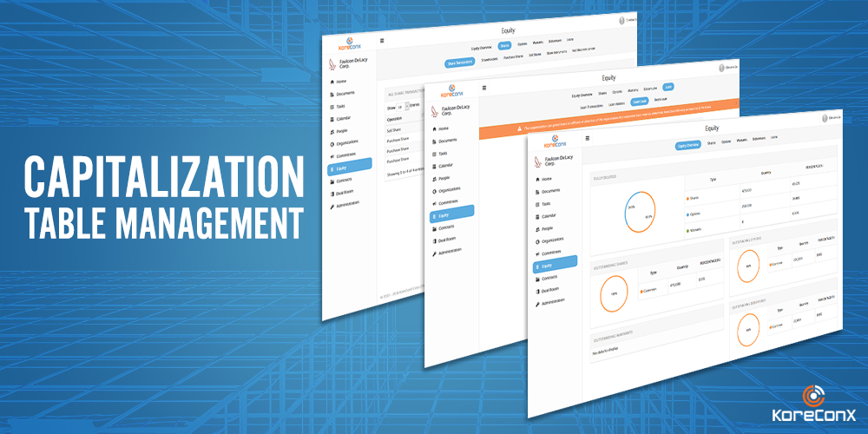Click the Home icon in the middle Loans window
Image resolution: width=868 pixels, height=434 pixels.
pyautogui.click(x=433, y=129)
